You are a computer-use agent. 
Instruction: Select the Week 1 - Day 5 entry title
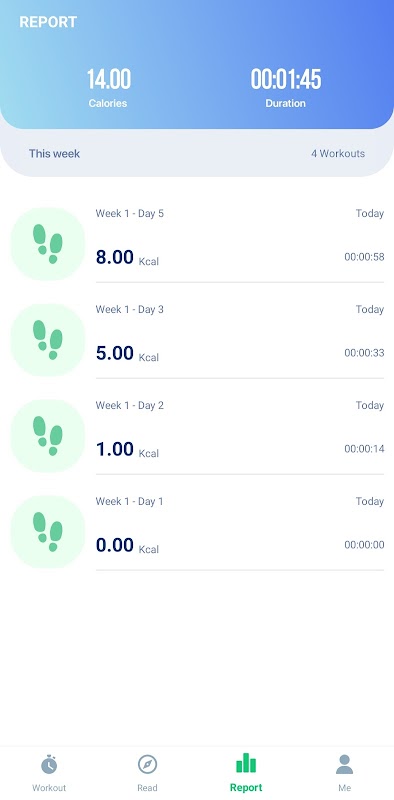click(x=130, y=213)
